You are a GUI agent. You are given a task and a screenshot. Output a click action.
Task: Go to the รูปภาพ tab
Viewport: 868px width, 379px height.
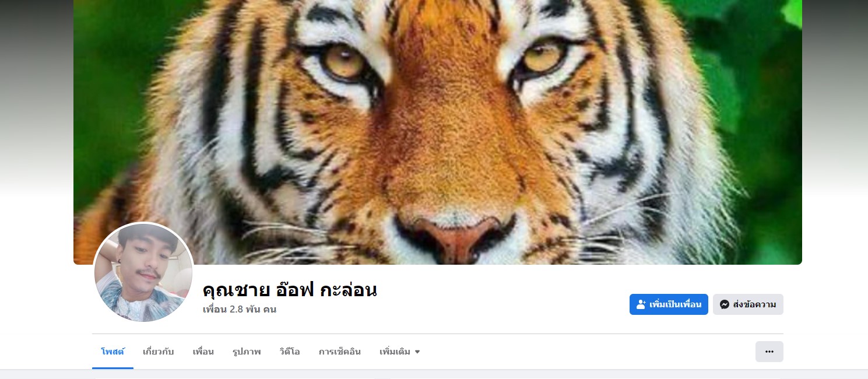(247, 352)
